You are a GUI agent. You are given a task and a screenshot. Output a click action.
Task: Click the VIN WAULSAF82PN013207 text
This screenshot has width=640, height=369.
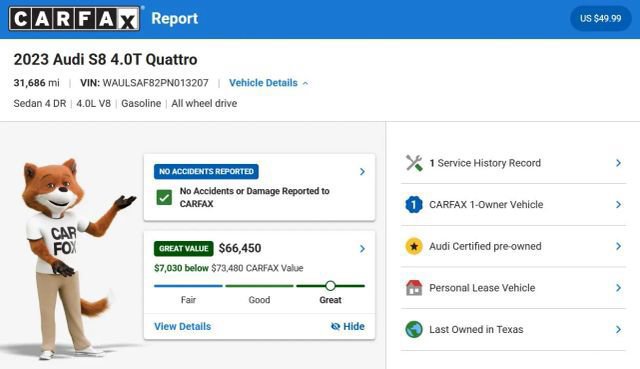(x=144, y=83)
